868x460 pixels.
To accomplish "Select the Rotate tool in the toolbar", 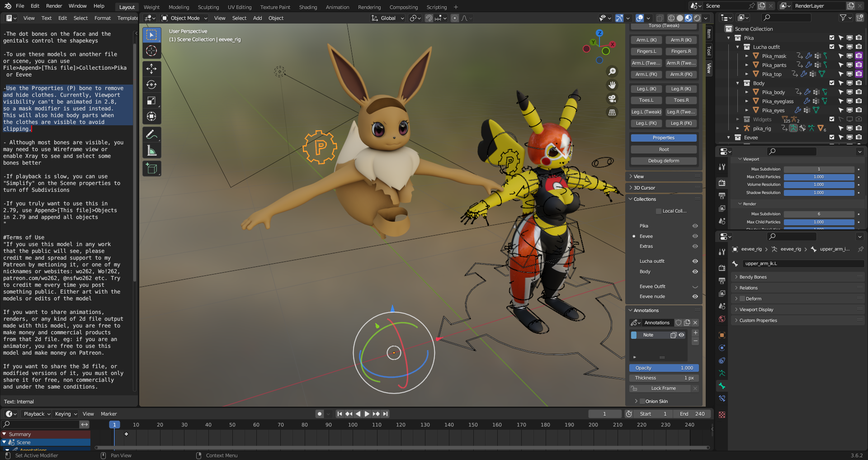I will pos(151,85).
